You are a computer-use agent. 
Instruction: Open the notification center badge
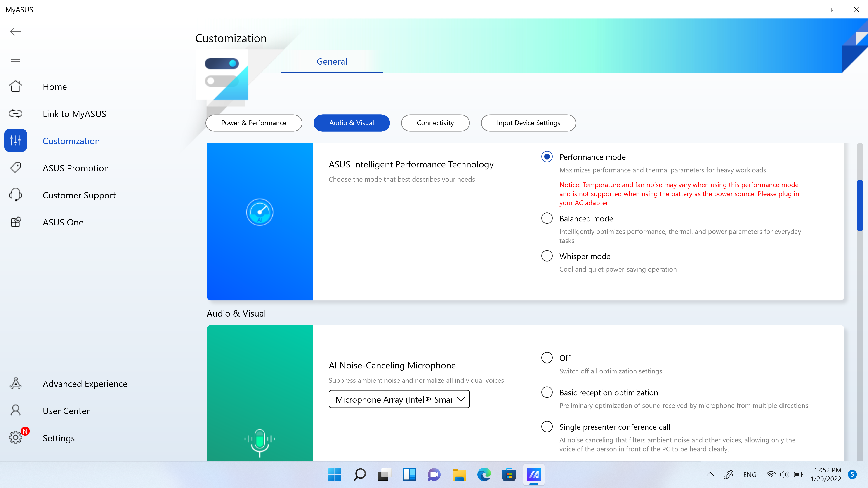click(852, 474)
